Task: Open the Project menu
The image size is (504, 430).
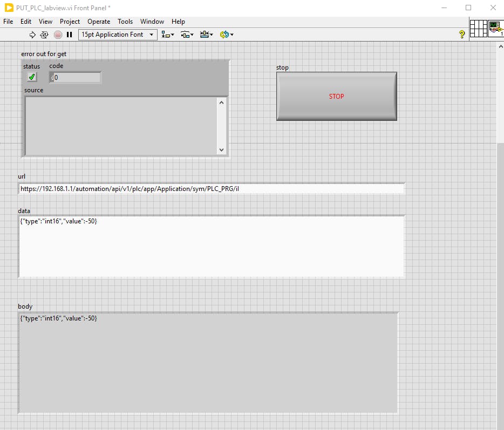Action: tap(70, 22)
